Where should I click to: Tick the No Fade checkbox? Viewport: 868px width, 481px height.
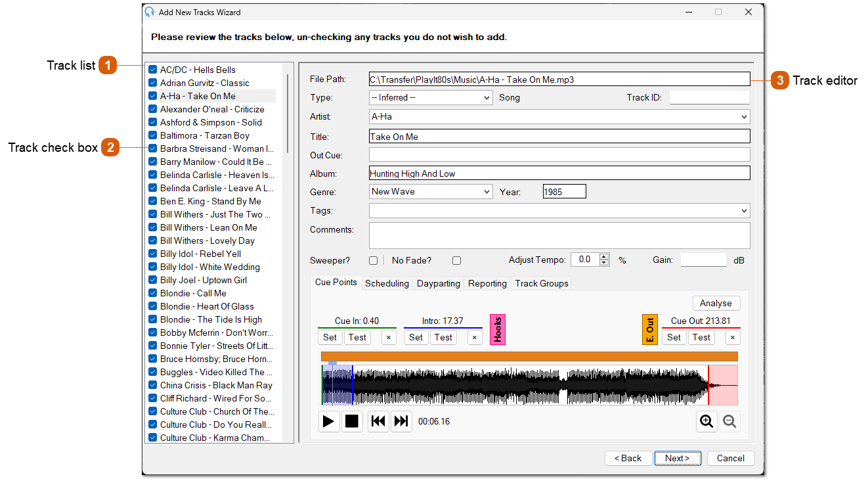[x=456, y=261]
